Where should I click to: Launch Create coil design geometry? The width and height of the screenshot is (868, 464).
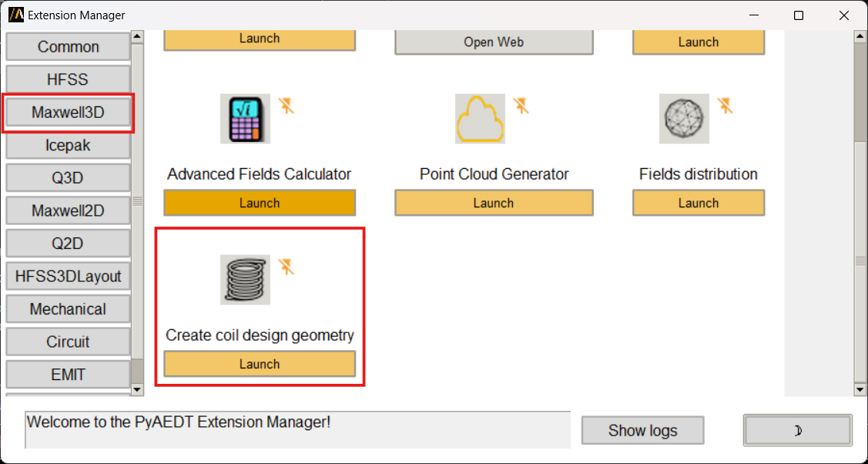coord(260,365)
